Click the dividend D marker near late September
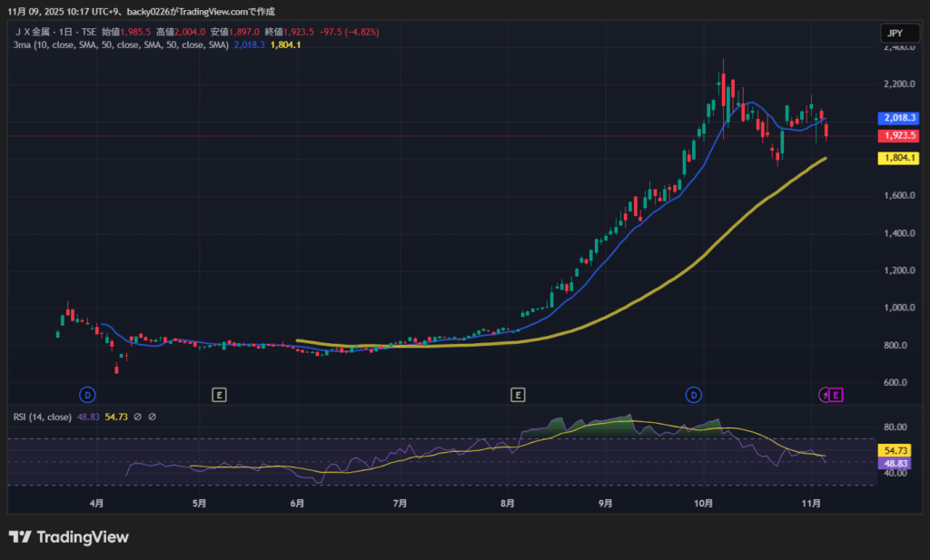The image size is (930, 560). click(x=694, y=395)
